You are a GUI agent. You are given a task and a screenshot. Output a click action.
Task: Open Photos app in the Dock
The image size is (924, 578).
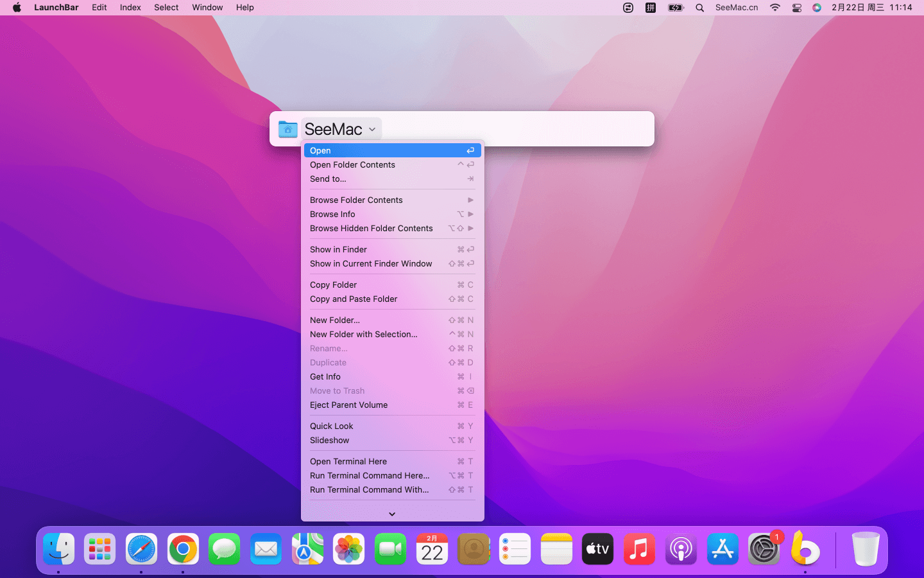pos(349,549)
